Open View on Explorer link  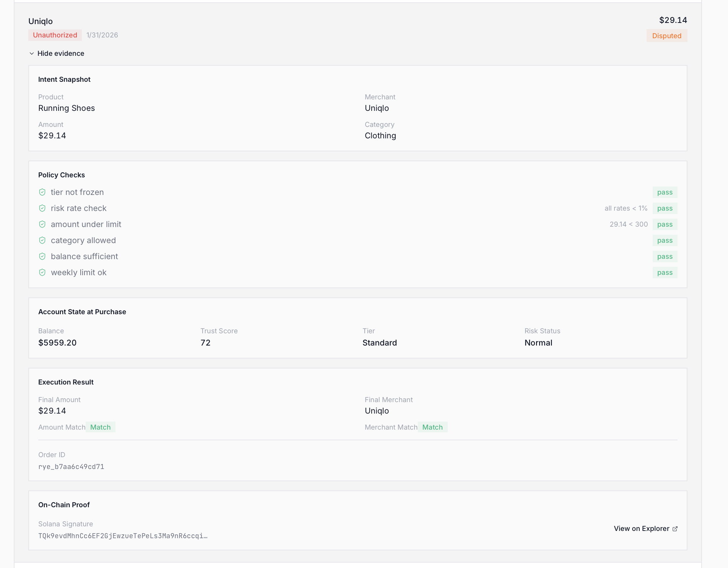pyautogui.click(x=645, y=529)
